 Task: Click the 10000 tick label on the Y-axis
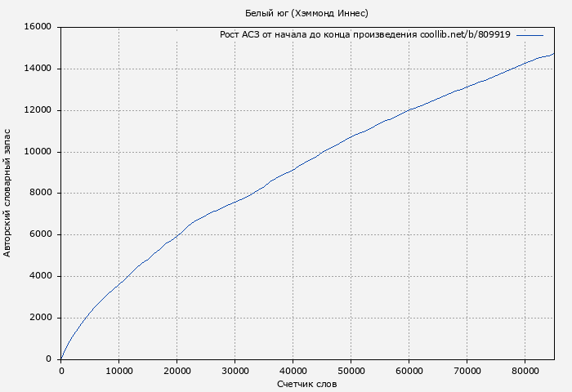click(38, 152)
